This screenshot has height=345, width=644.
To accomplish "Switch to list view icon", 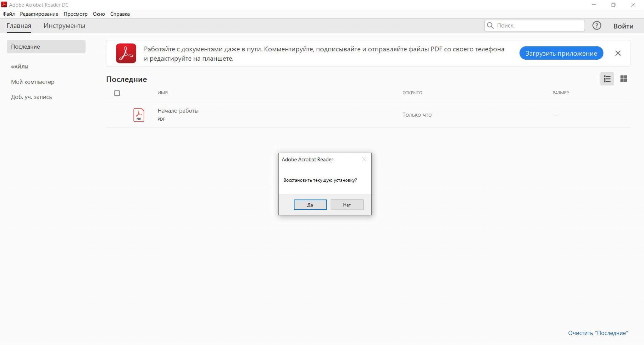I will [607, 79].
